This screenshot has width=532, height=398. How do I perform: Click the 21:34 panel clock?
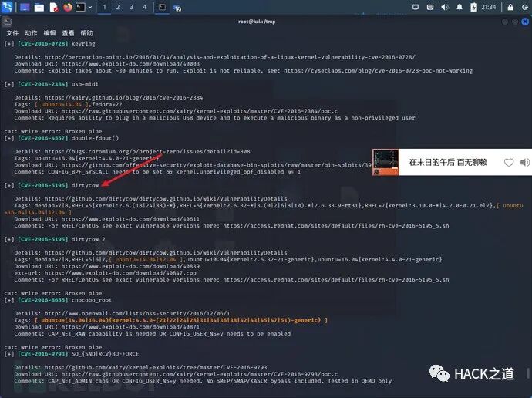489,7
